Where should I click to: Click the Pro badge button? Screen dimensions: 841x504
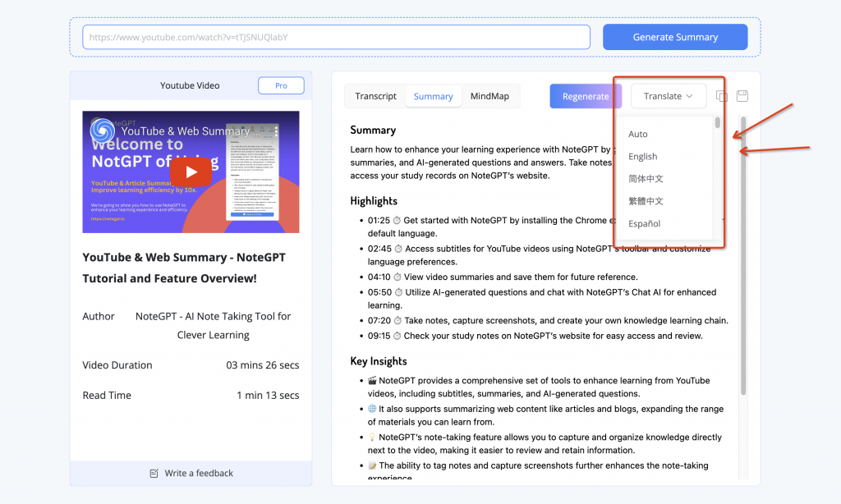281,85
